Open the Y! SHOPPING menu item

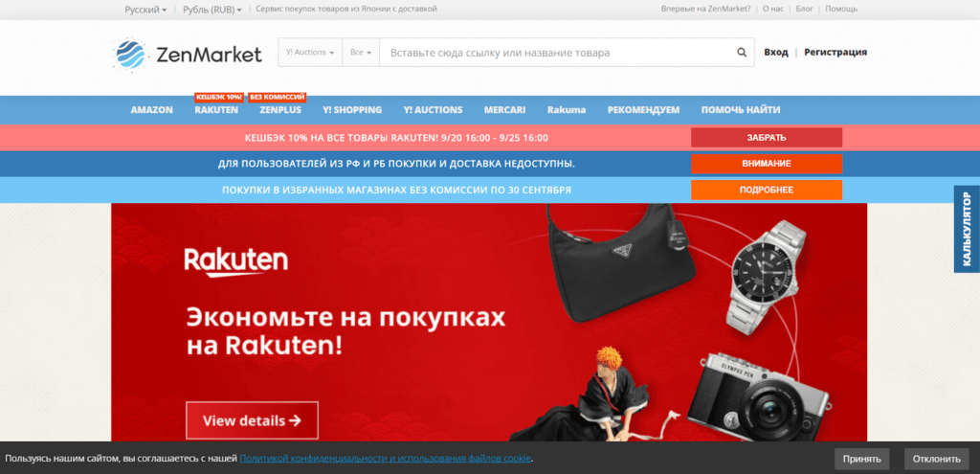tap(352, 110)
